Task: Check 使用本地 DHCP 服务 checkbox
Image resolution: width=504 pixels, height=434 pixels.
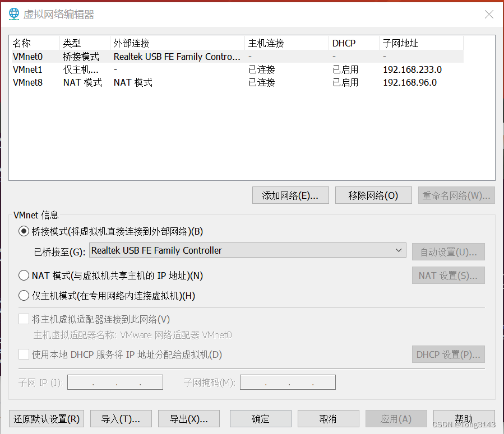Action: 24,354
